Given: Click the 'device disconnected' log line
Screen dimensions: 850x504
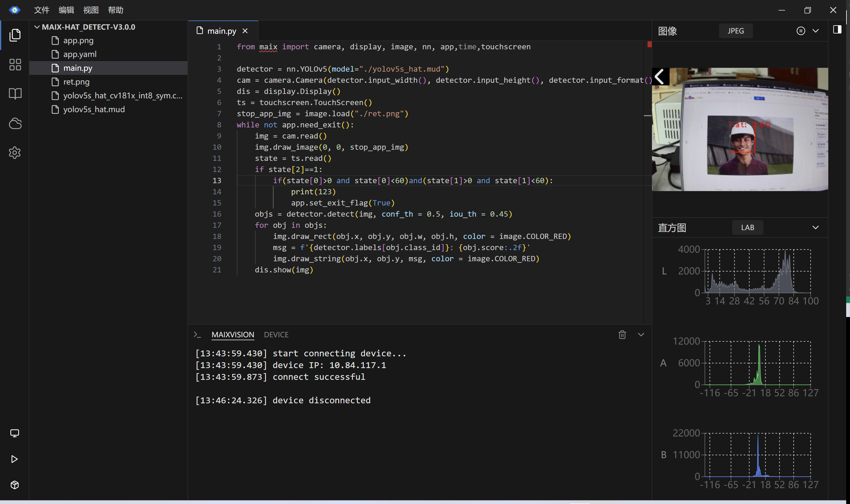Looking at the screenshot, I should [283, 400].
